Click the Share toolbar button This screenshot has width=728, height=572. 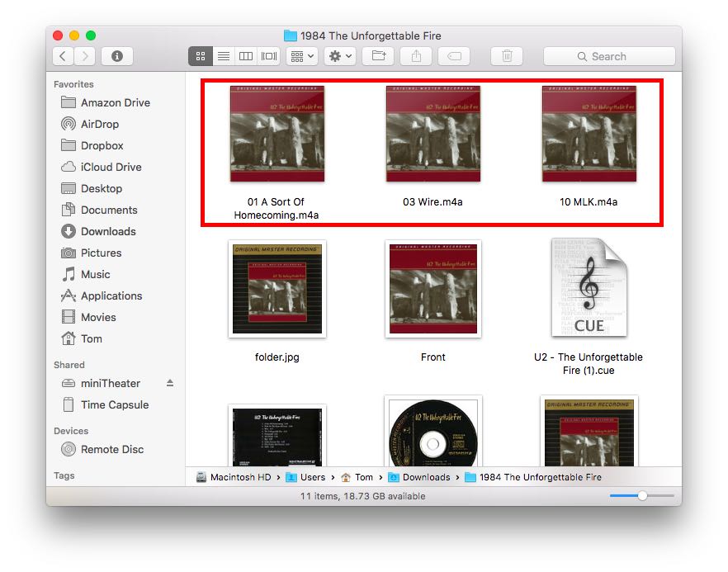coord(417,56)
